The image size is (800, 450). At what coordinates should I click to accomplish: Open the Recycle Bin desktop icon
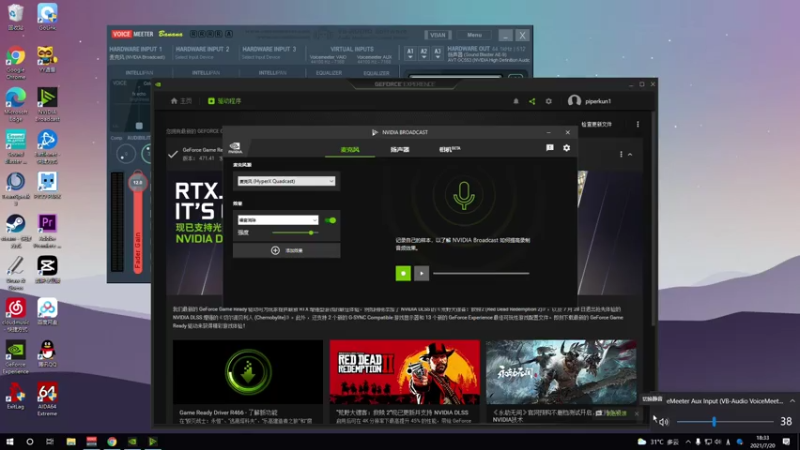(16, 17)
